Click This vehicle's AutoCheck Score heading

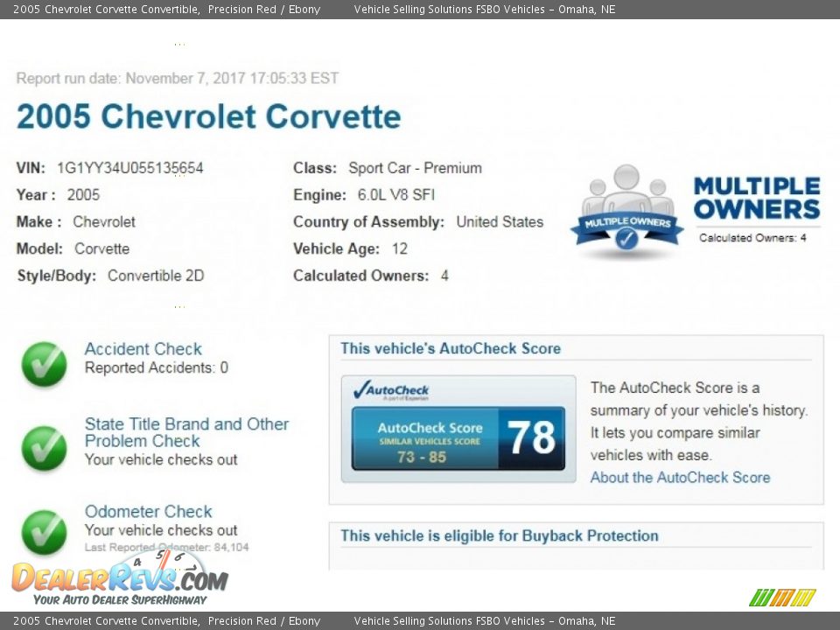click(450, 348)
